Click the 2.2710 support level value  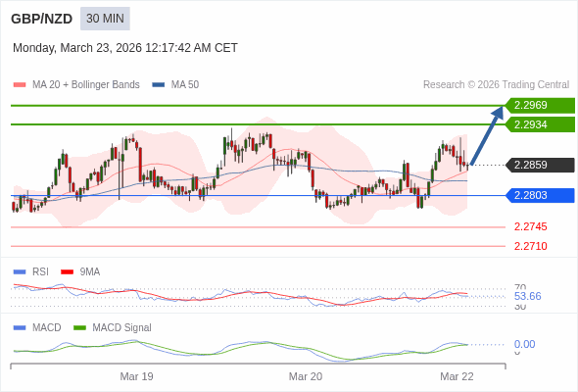point(530,246)
